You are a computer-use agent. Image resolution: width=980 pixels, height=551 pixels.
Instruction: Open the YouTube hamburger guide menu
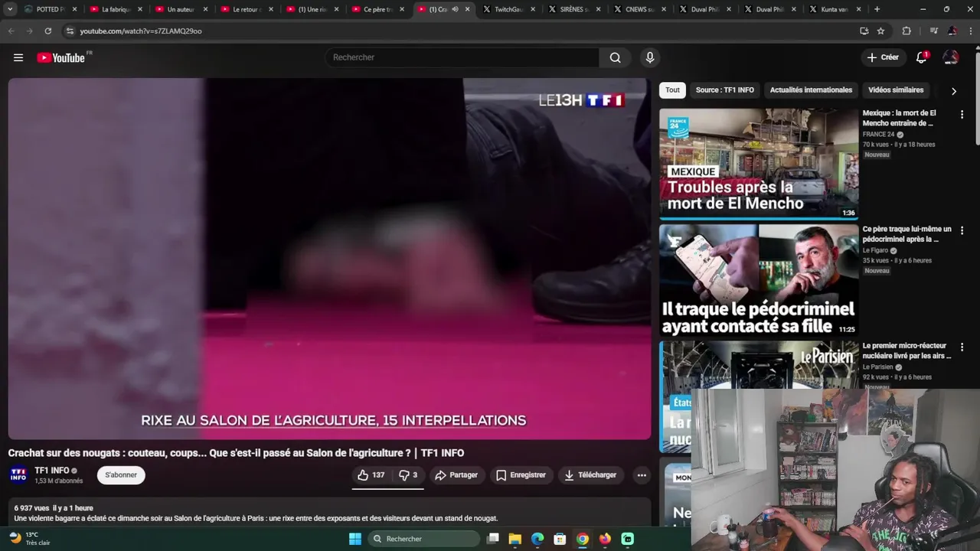pyautogui.click(x=18, y=57)
